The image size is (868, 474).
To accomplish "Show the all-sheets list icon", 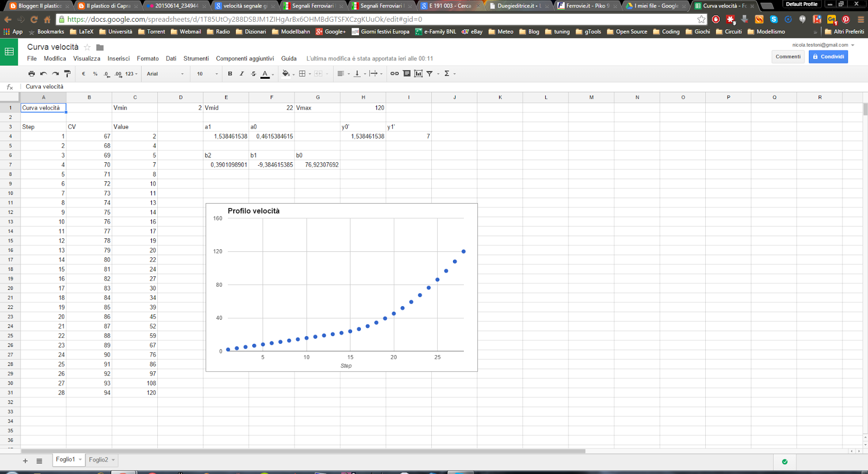I will (39, 461).
